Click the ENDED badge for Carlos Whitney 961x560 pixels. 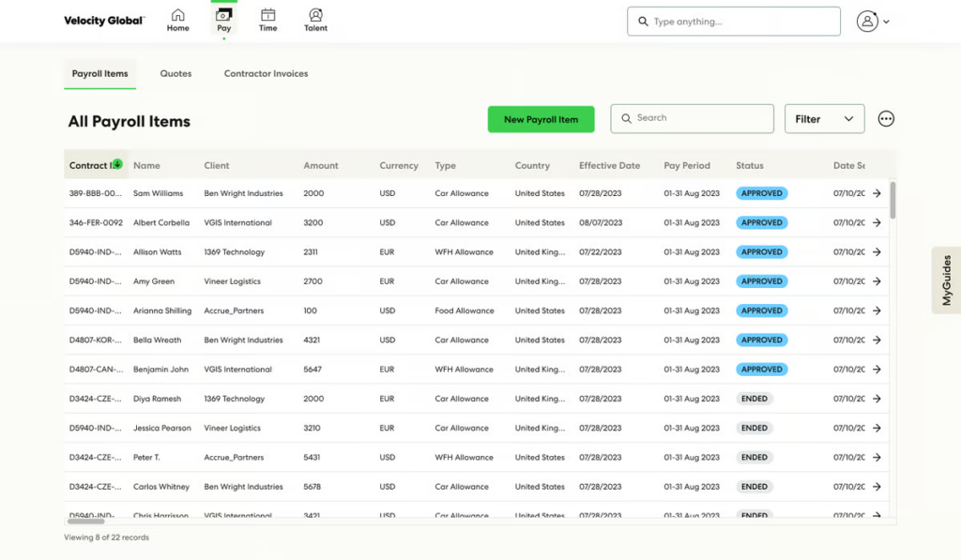click(x=755, y=487)
